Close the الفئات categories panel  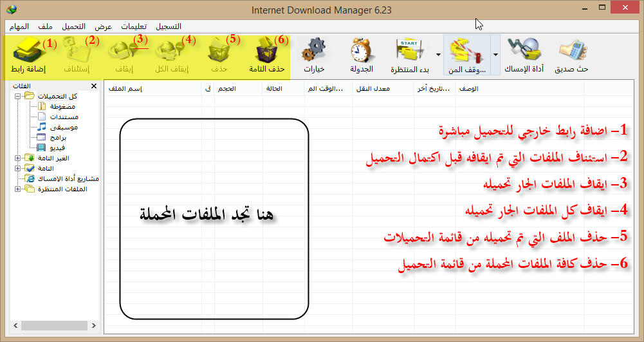point(94,86)
